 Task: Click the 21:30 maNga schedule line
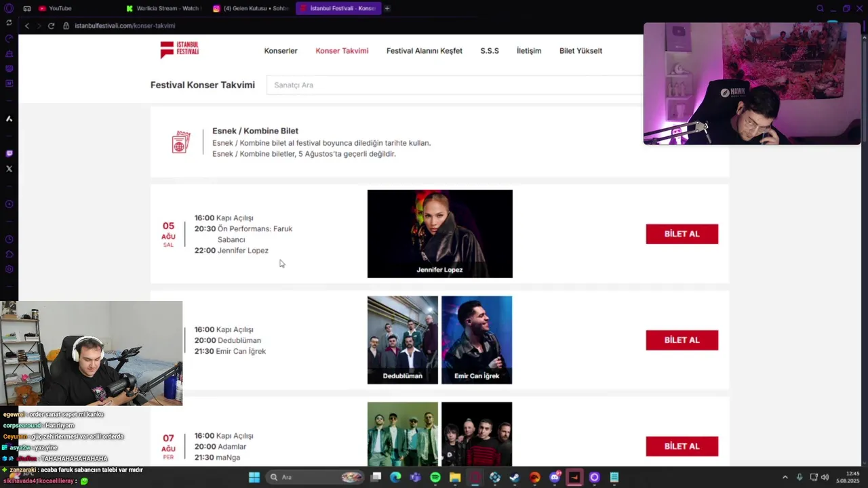pyautogui.click(x=217, y=457)
